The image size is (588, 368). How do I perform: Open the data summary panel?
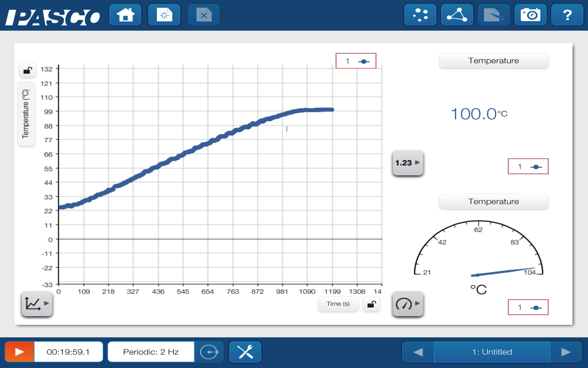(x=420, y=14)
